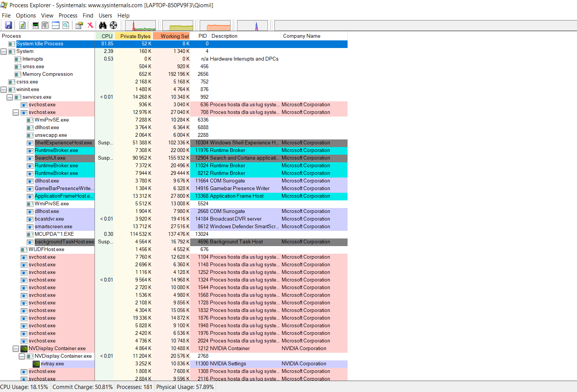The image size is (577, 392).
Task: Click the MCUPDA~1.EXE process icon
Action: click(x=30, y=234)
